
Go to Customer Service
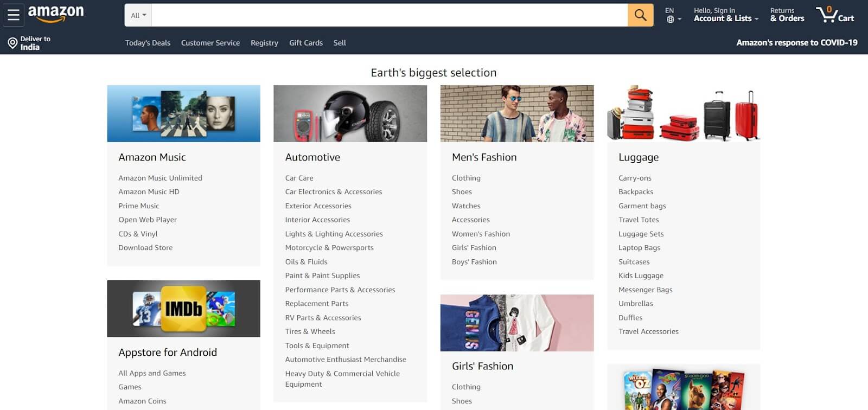(x=210, y=43)
